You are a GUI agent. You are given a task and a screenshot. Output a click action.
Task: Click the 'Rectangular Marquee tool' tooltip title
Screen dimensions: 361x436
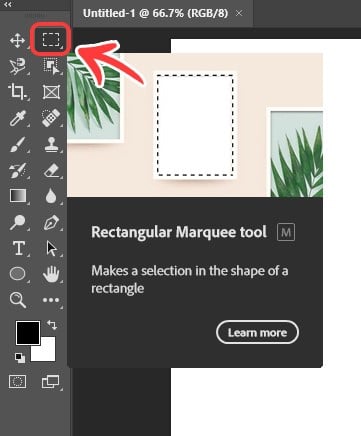(179, 232)
